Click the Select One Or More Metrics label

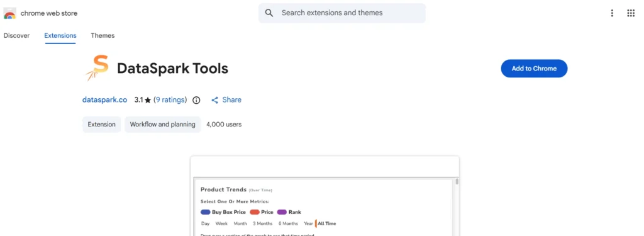click(x=235, y=201)
